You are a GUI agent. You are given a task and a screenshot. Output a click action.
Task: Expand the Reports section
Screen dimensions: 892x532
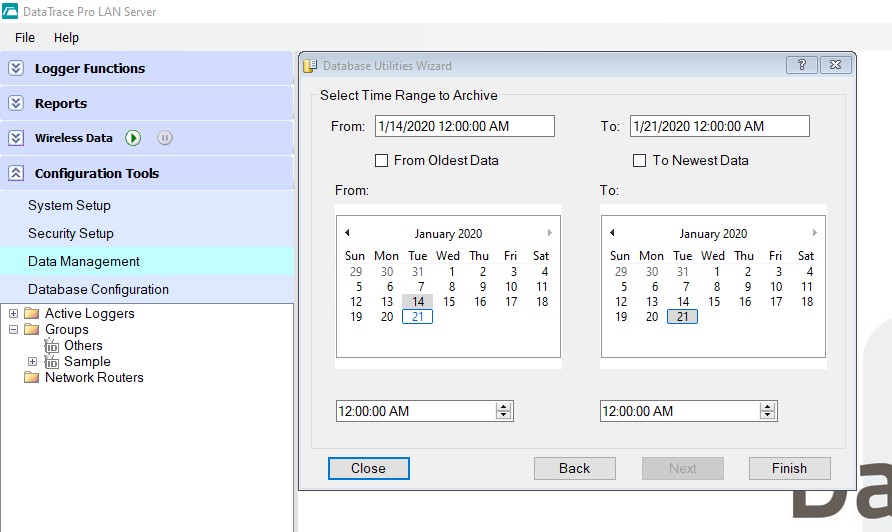tap(16, 104)
